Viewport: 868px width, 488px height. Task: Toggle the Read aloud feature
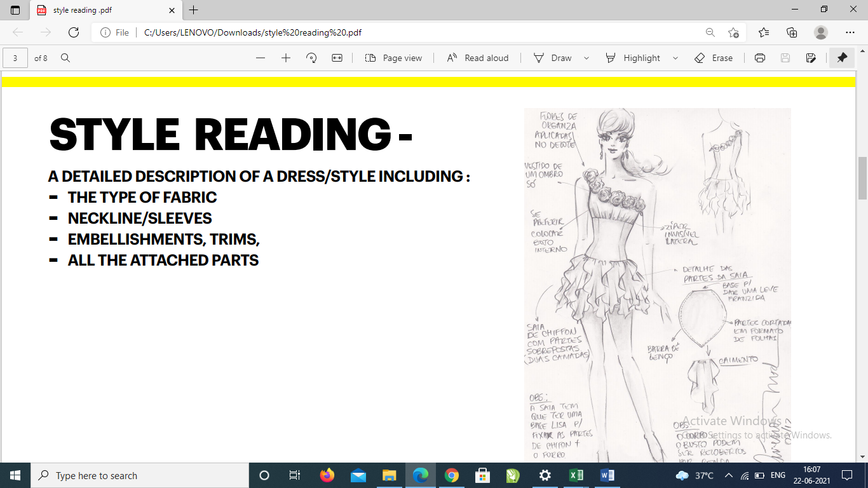click(x=477, y=58)
